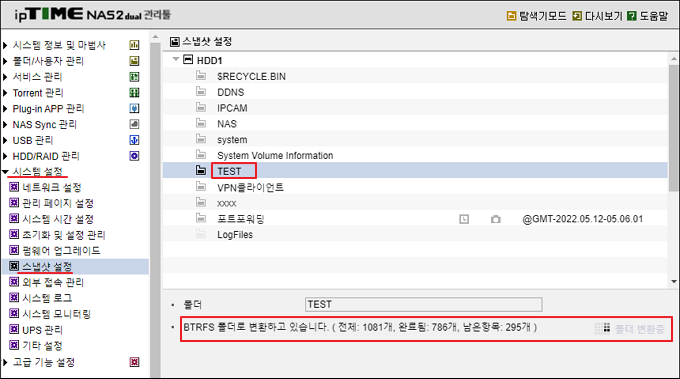Select the TEST folder row
The image size is (680, 379).
coord(415,170)
